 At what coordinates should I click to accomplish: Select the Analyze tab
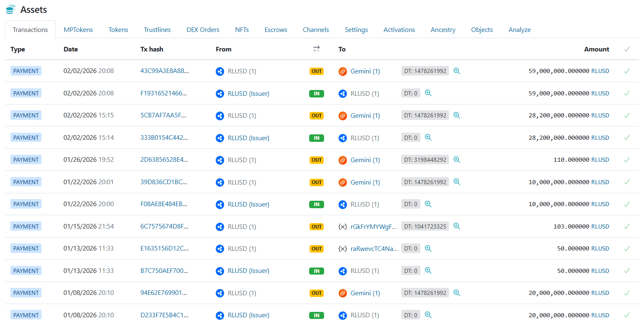coord(520,30)
